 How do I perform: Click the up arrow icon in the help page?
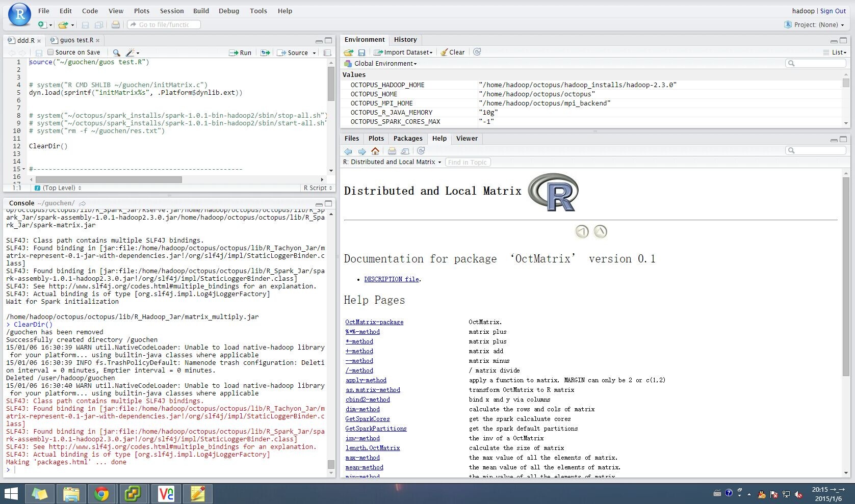(601, 231)
